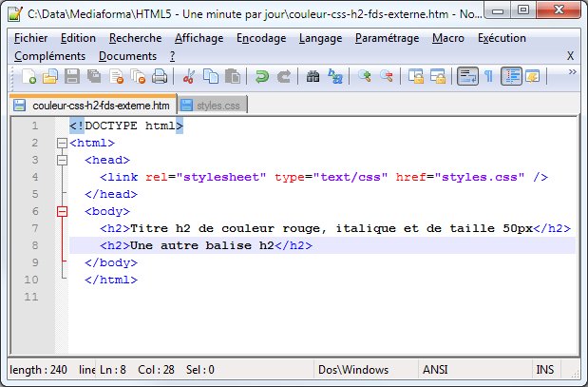Click the Dos\Windows status bar field
This screenshot has height=387, width=588.
point(353,370)
